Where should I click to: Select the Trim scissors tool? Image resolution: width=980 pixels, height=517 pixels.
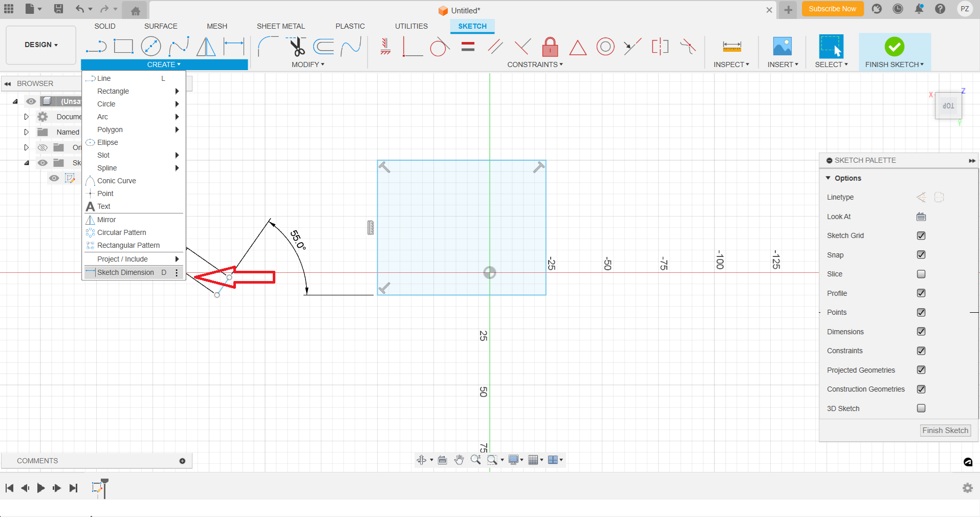(296, 47)
